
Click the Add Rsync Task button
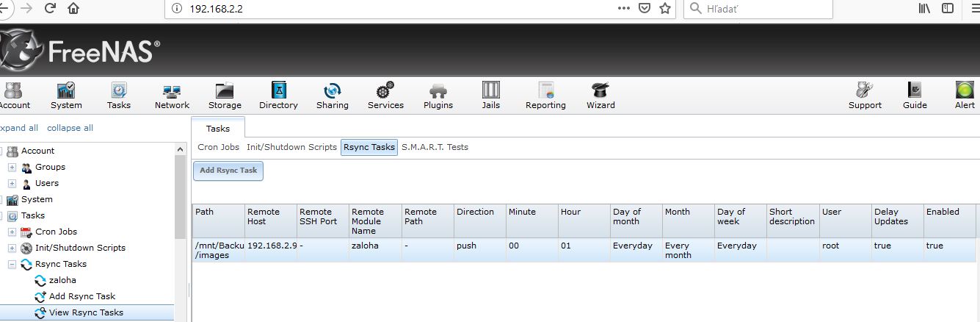(x=228, y=171)
